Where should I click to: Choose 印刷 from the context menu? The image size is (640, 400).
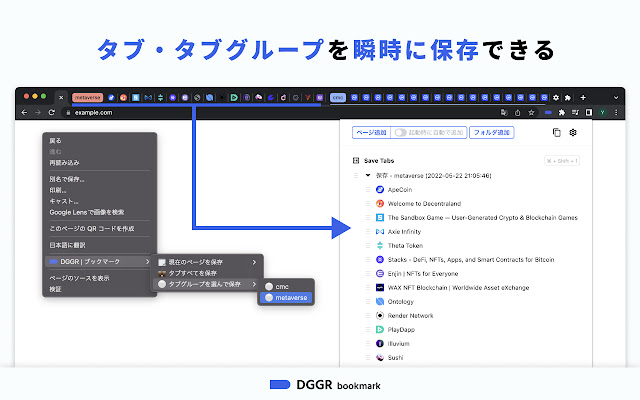point(99,190)
